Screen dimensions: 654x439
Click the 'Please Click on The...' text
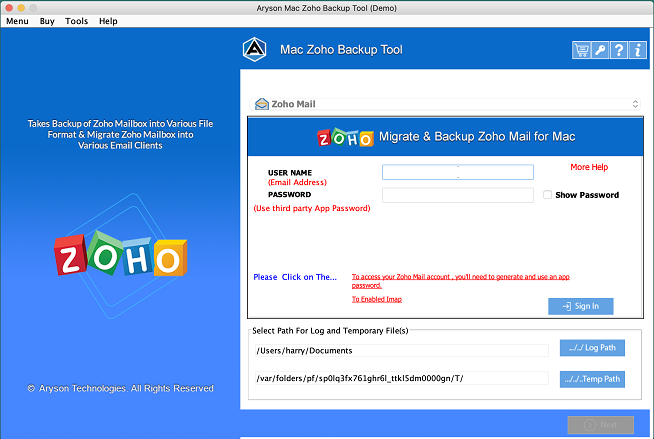pyautogui.click(x=295, y=277)
